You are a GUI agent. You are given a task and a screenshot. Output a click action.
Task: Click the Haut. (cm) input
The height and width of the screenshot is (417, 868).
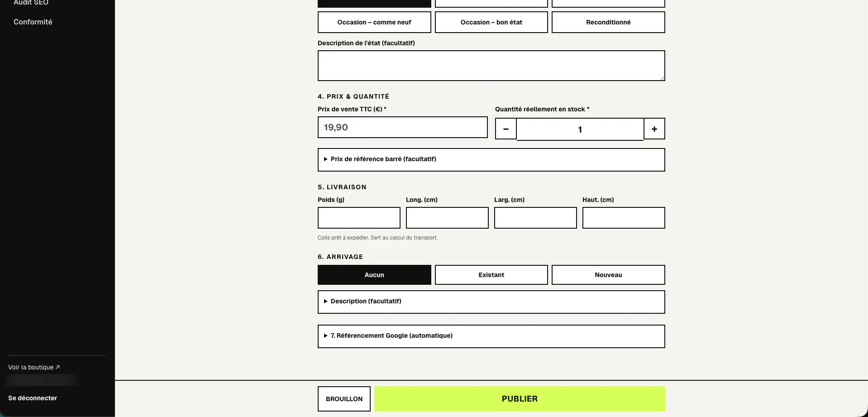point(624,218)
